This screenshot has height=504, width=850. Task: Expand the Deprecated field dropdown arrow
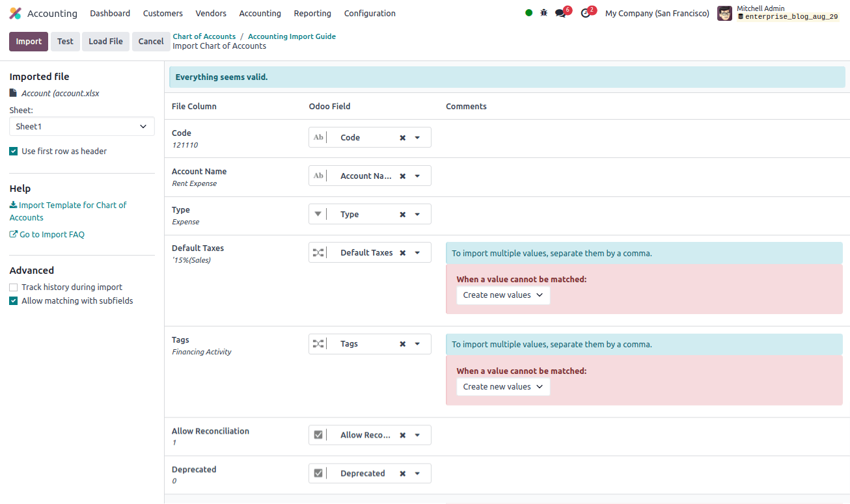417,474
